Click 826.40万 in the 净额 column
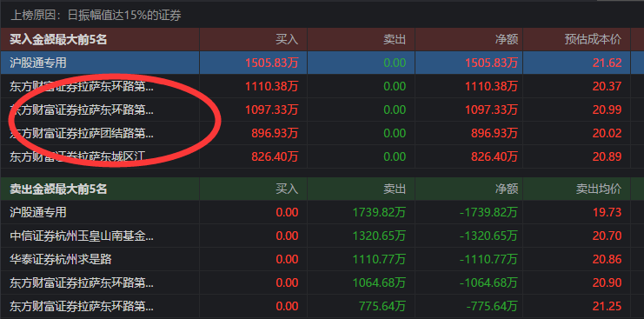Screen dimensions: 644x319 495,156
